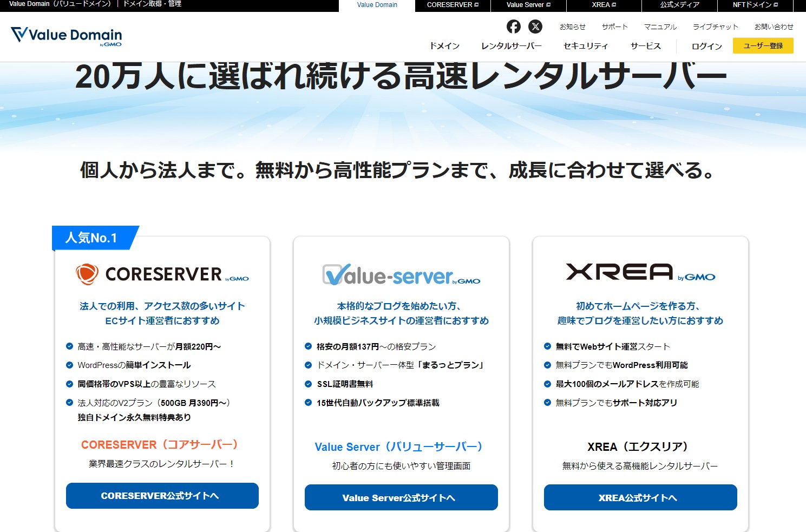Click the 人気No.1 badge

[x=90, y=237]
